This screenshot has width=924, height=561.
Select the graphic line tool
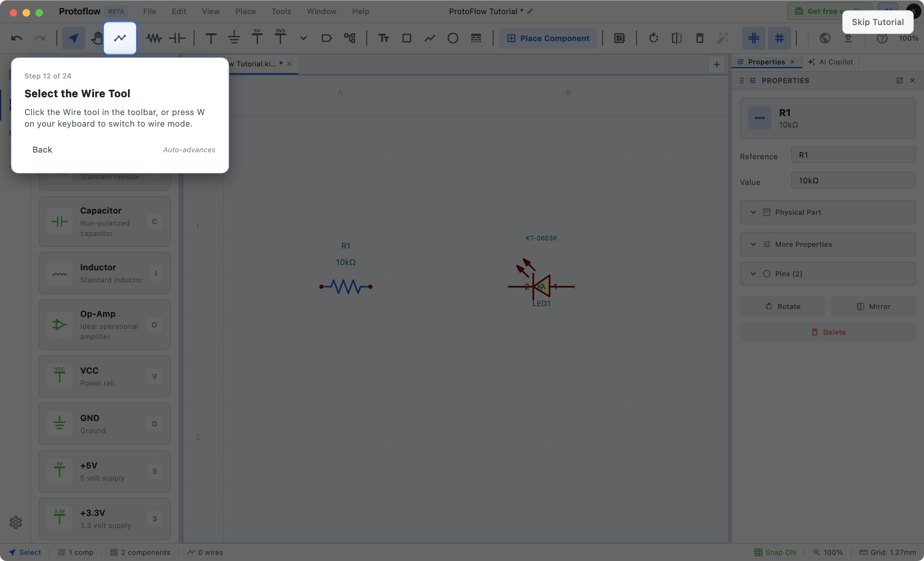pyautogui.click(x=430, y=38)
